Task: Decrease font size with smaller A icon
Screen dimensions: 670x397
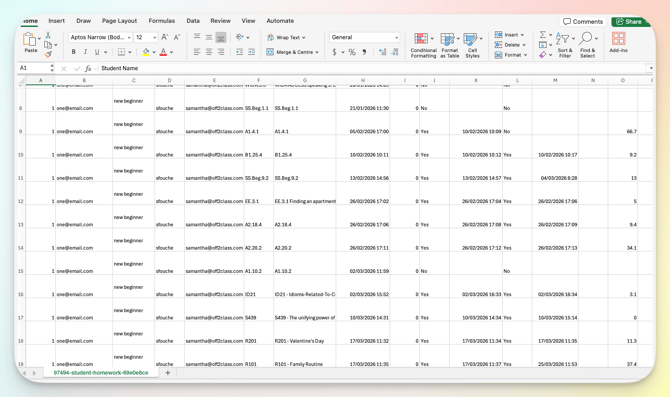Action: click(177, 38)
